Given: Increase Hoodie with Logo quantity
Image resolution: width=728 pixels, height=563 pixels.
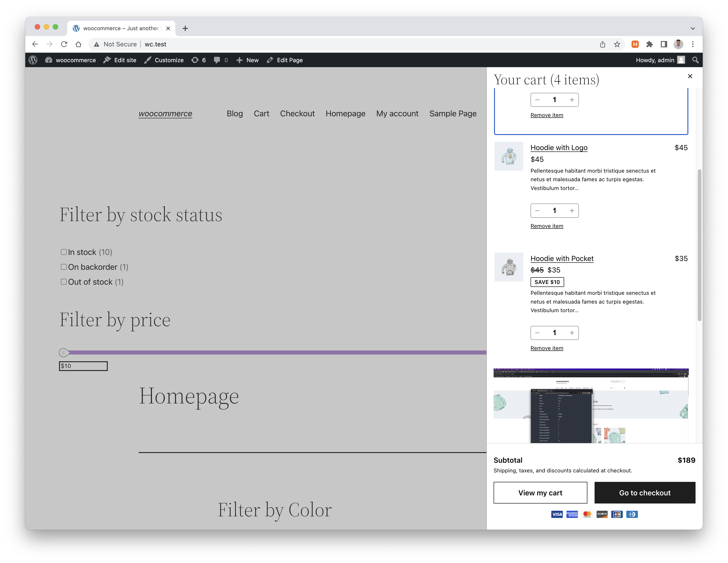Looking at the screenshot, I should click(572, 211).
